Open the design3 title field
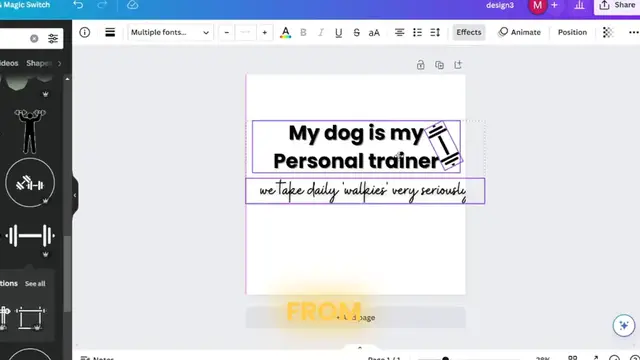This screenshot has width=640, height=360. [x=500, y=5]
